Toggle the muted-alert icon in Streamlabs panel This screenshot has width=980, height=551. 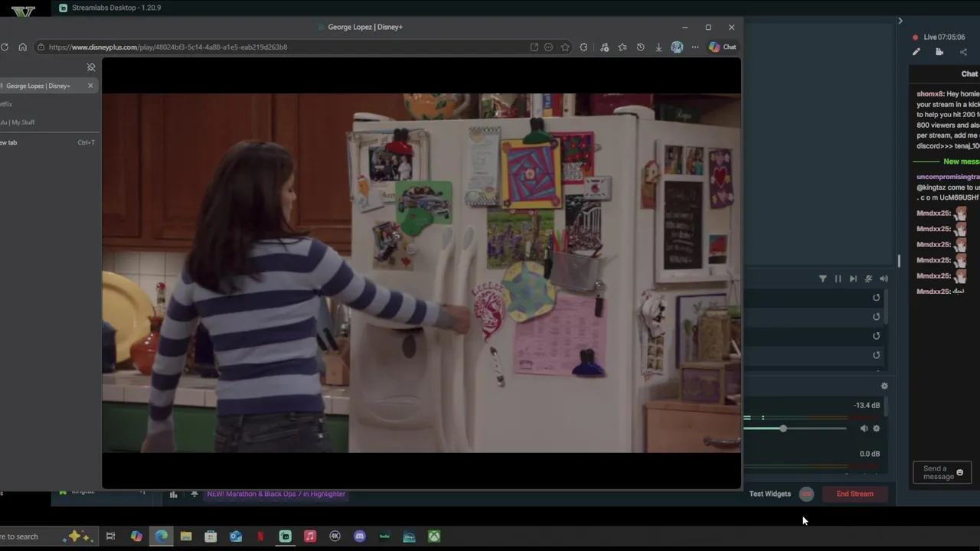click(868, 279)
